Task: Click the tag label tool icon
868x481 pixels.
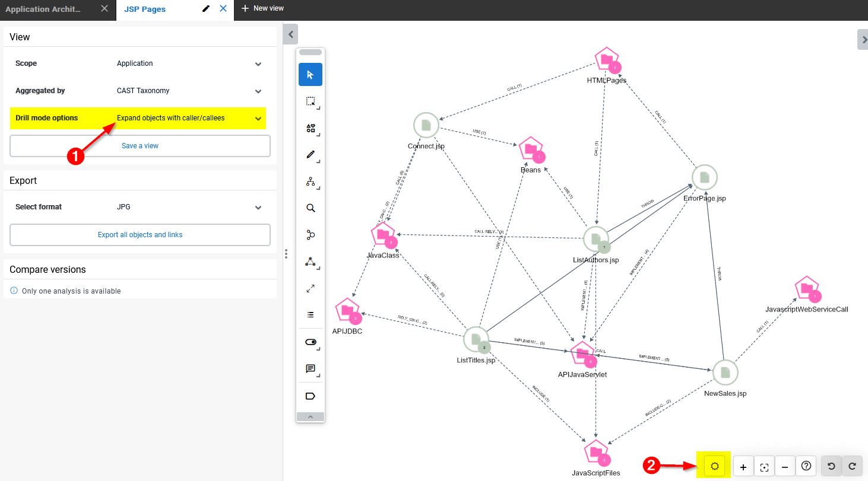Action: click(x=311, y=396)
